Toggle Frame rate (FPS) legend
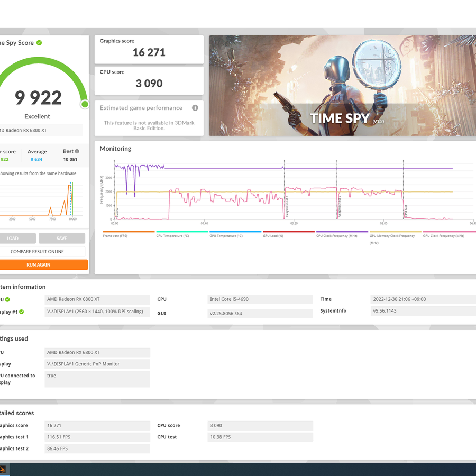This screenshot has height=476, width=476. [129, 234]
